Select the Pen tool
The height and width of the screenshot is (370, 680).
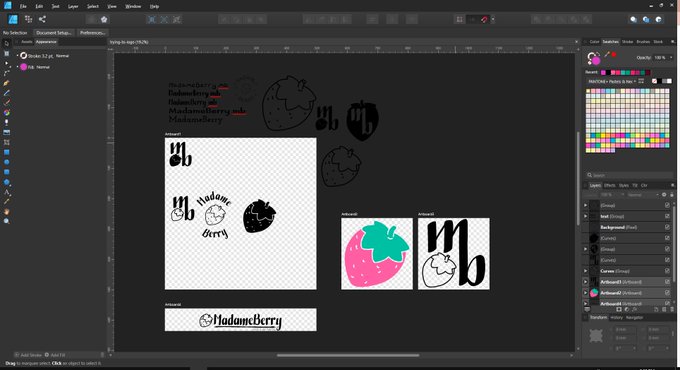7,83
